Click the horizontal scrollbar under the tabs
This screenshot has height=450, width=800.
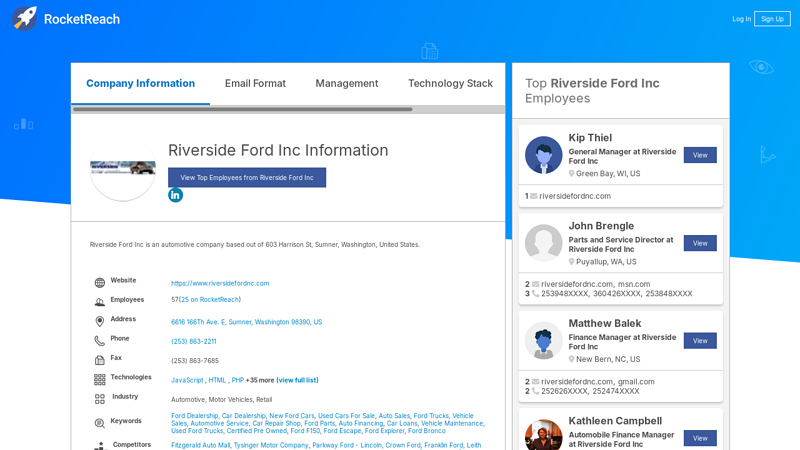coord(243,109)
